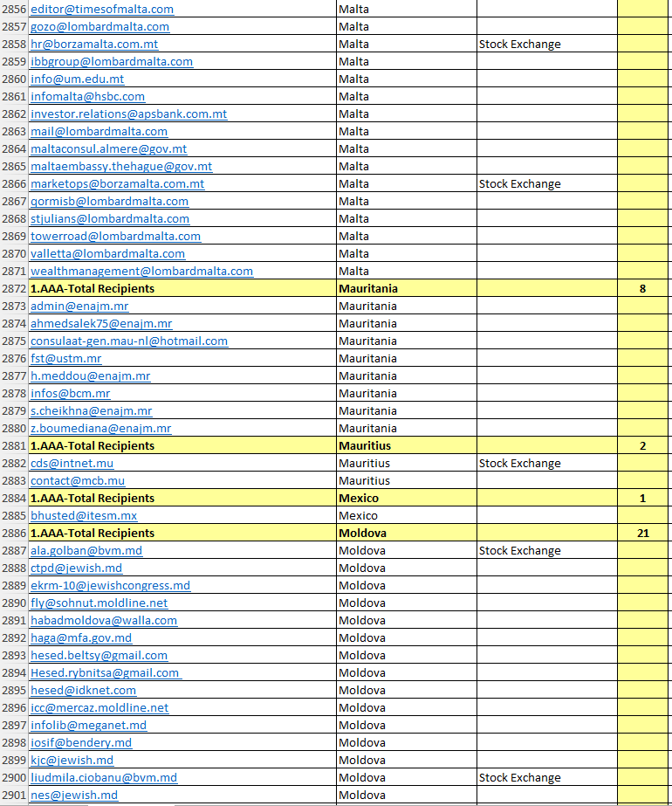Click haga@mfa.gov.md link

pyautogui.click(x=82, y=638)
